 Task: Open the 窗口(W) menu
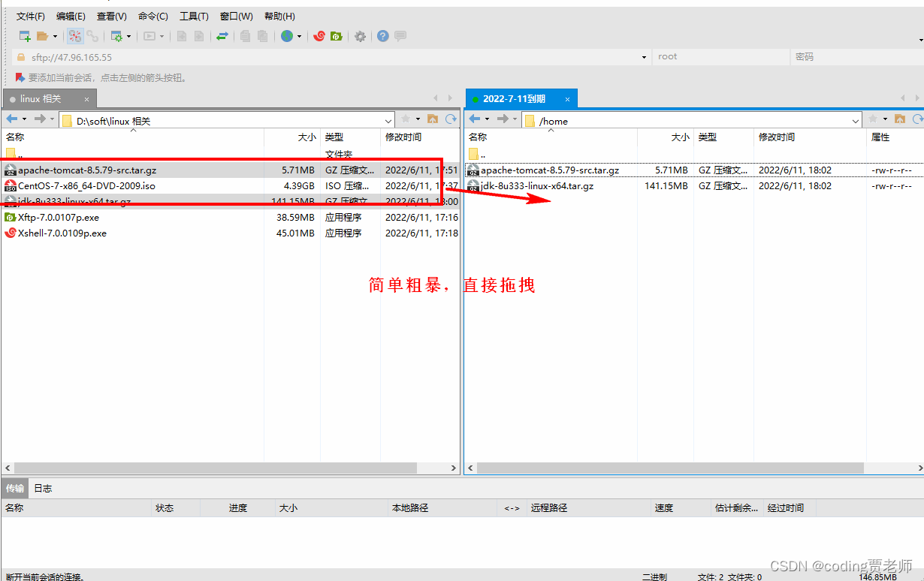coord(237,17)
